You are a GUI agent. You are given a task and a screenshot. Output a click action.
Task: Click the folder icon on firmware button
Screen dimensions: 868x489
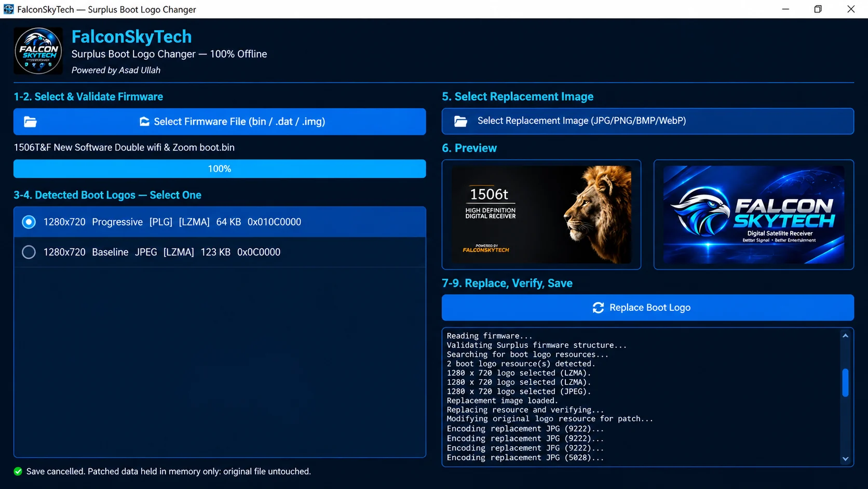pyautogui.click(x=30, y=122)
